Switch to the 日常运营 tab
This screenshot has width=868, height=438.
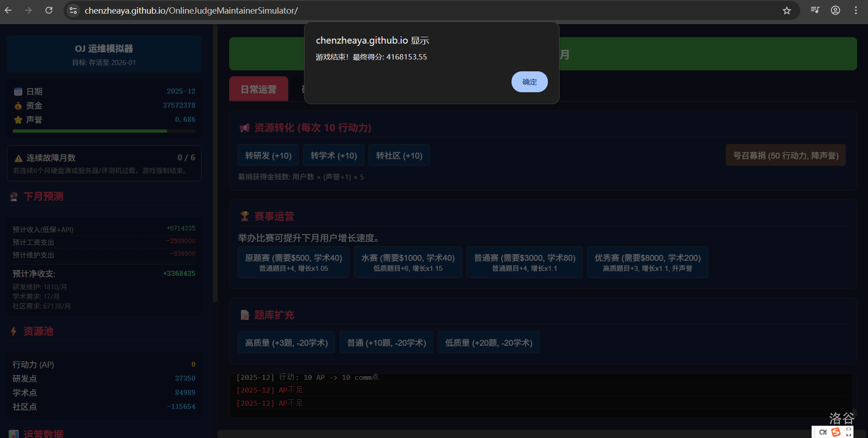[258, 89]
